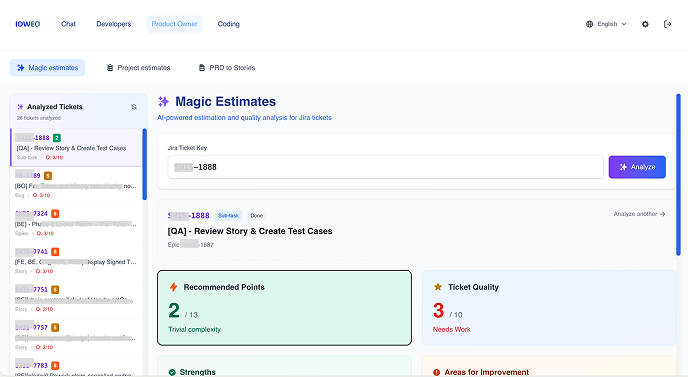This screenshot has height=377, width=688.
Task: Click the analyzed tickets list scrollbar
Action: click(145, 164)
